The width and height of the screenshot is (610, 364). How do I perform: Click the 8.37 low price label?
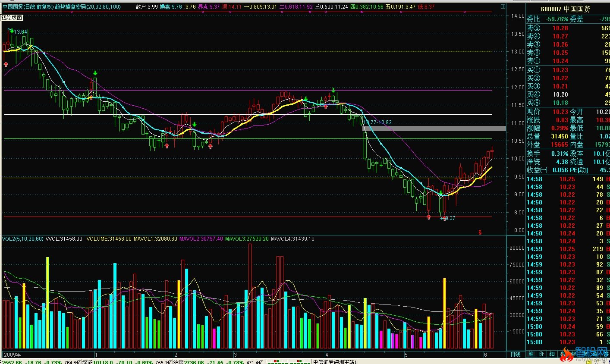[x=450, y=218]
